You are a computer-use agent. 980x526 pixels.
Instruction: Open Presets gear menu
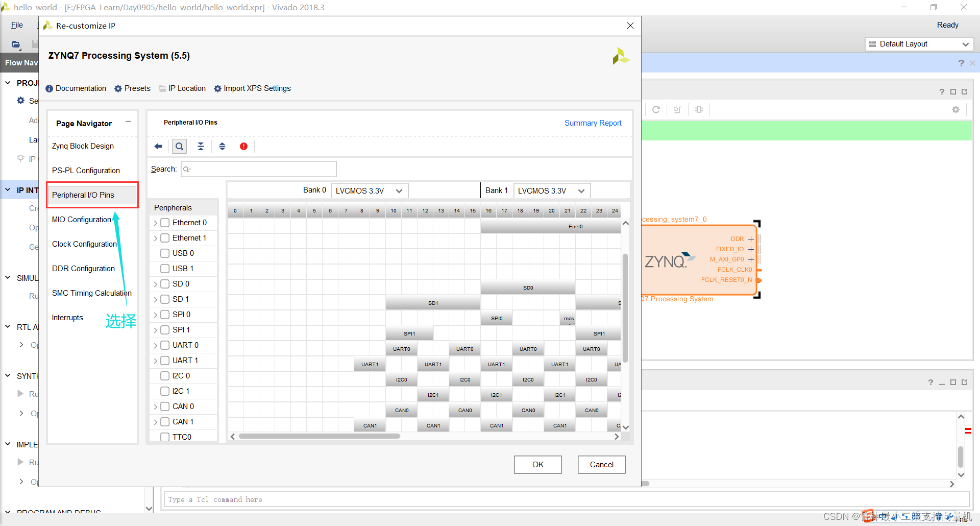click(118, 88)
